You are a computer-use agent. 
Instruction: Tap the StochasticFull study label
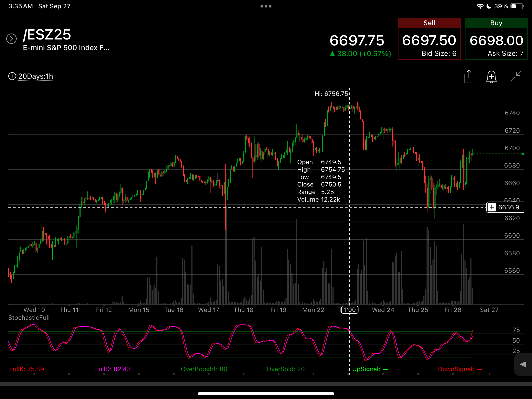(x=29, y=318)
